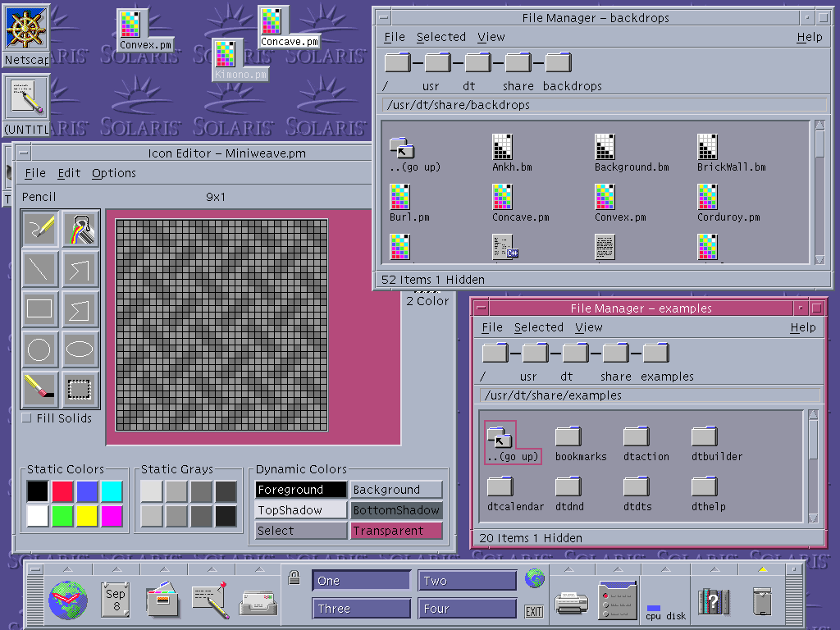
Task: Pick the cyan Static Colors swatch
Action: coord(112,491)
